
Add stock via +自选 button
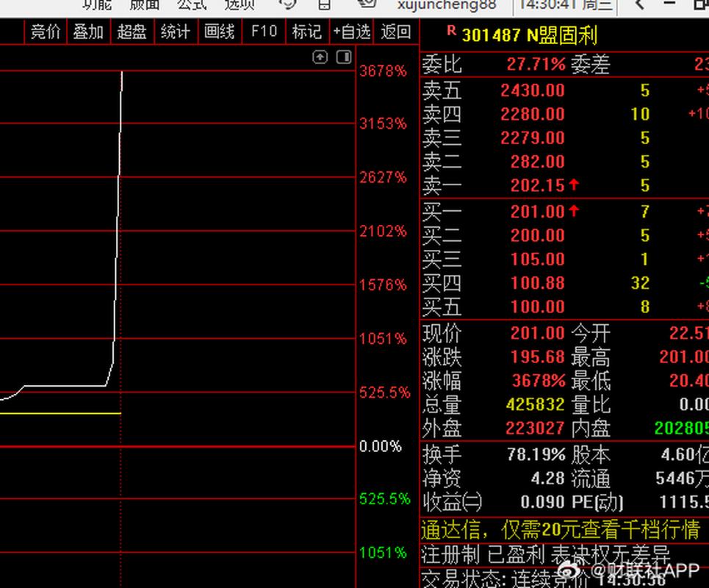(351, 32)
